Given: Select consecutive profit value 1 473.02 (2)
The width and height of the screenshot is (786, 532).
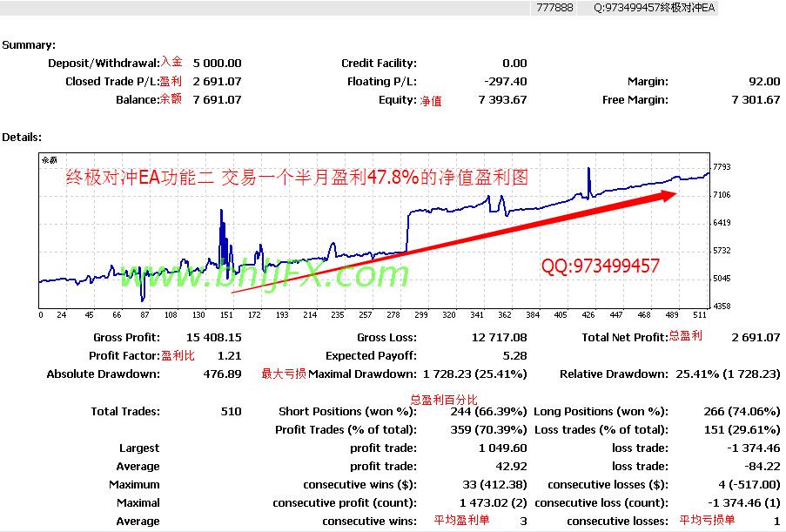Looking at the screenshot, I should pos(494,503).
